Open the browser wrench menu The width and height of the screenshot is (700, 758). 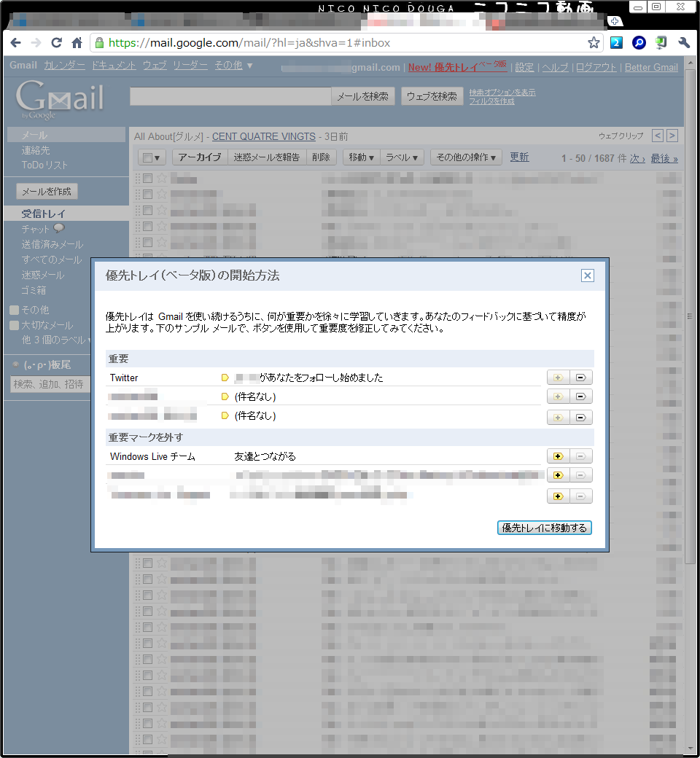tap(683, 42)
